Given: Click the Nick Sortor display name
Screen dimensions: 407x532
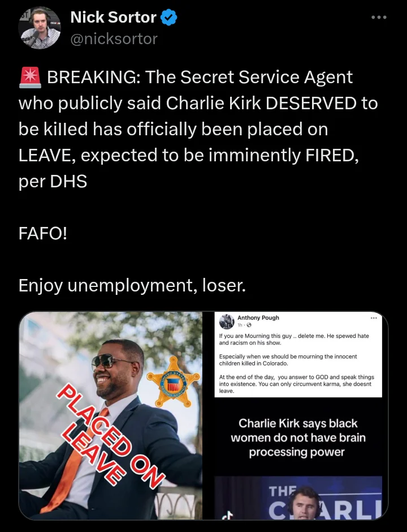Looking at the screenshot, I should (113, 18).
